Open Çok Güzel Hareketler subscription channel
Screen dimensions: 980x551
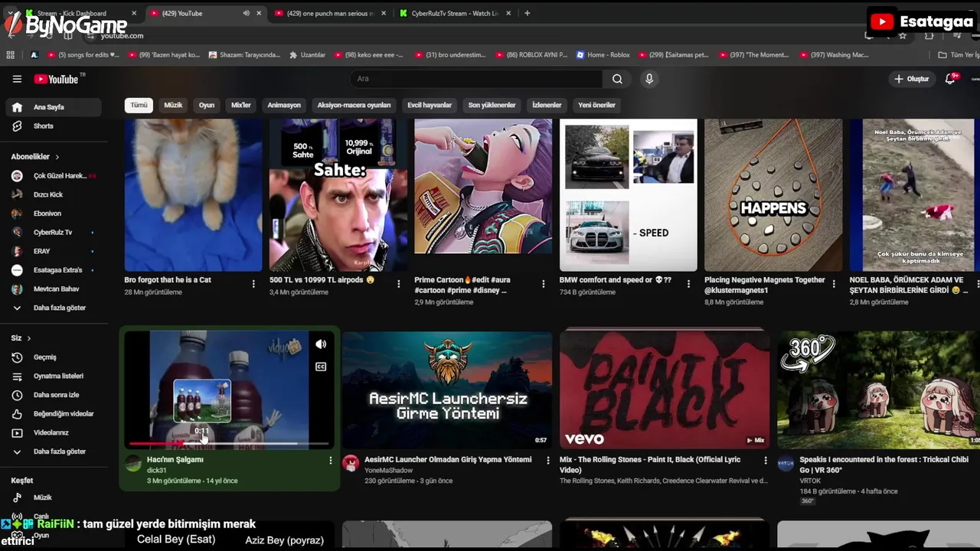pyautogui.click(x=52, y=176)
